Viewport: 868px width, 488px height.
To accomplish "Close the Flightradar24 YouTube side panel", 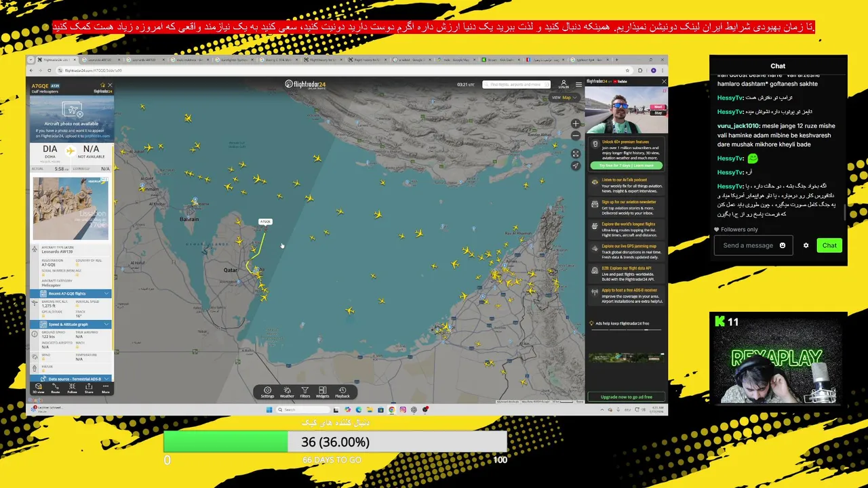I will click(x=664, y=81).
